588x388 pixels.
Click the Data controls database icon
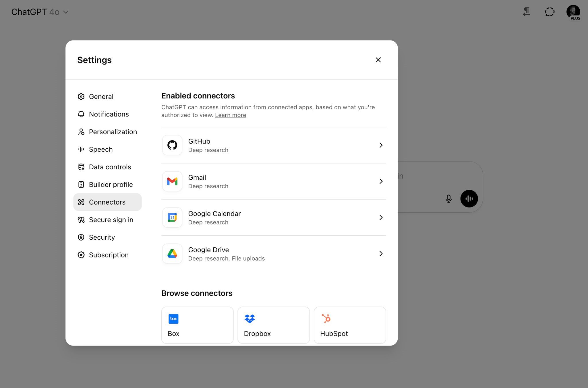[x=81, y=167]
